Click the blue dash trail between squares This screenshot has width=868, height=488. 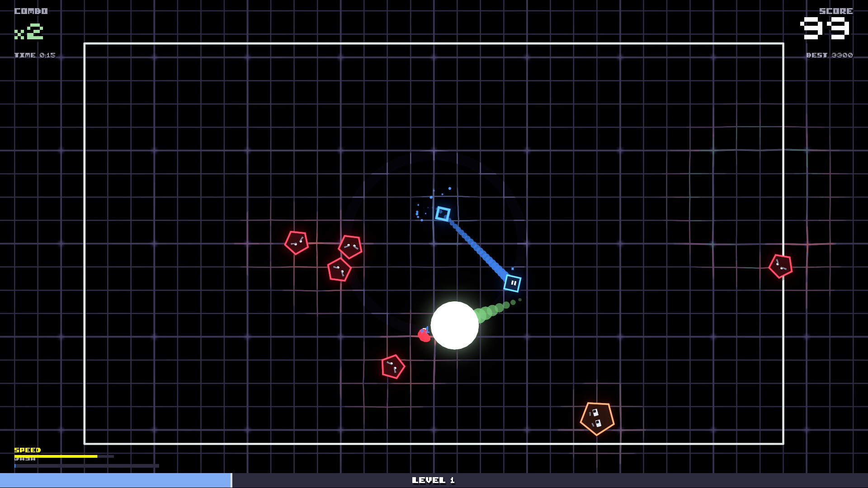click(478, 249)
